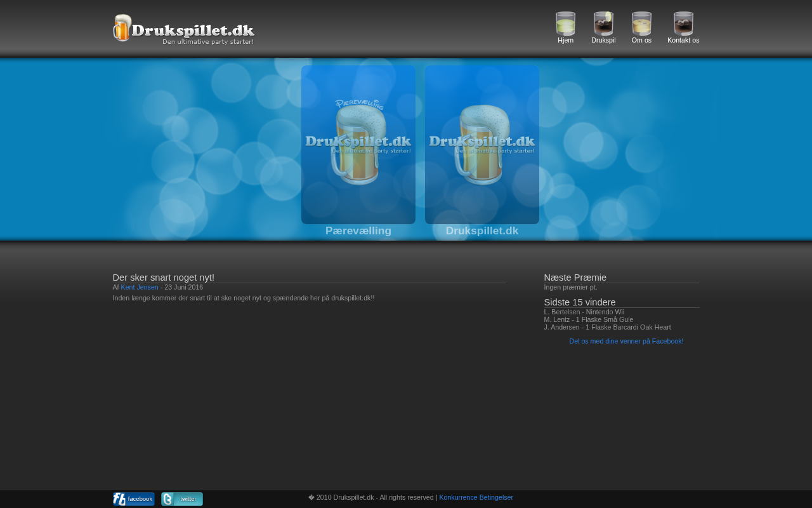Open the Konkurrence Betingelser link
The image size is (812, 508).
476,497
